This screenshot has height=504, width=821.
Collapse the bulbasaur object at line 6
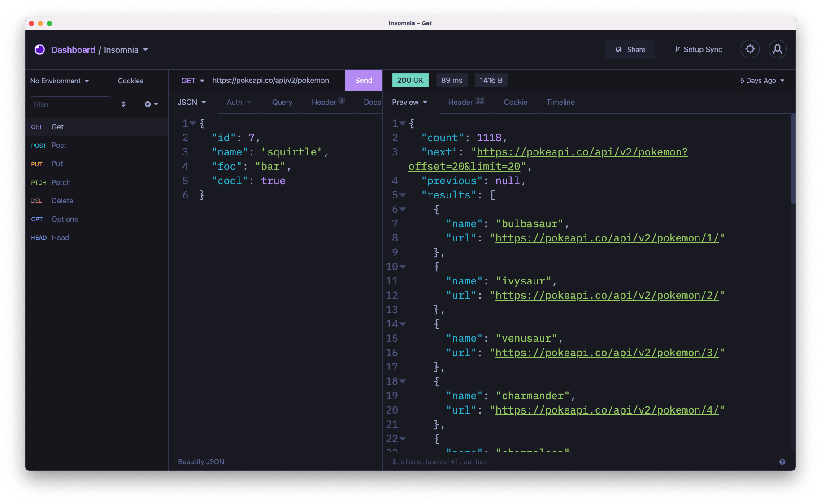[403, 209]
